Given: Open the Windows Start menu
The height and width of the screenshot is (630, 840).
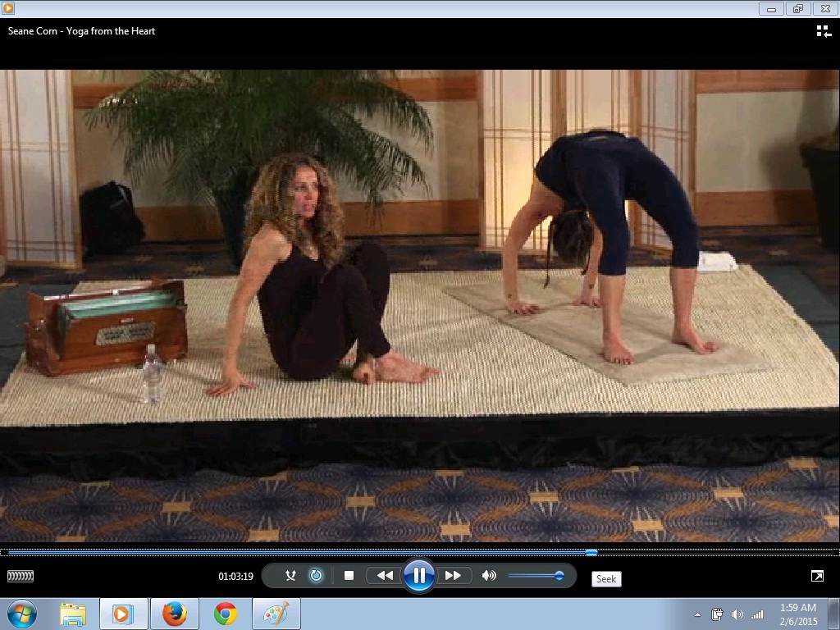Looking at the screenshot, I should (22, 614).
